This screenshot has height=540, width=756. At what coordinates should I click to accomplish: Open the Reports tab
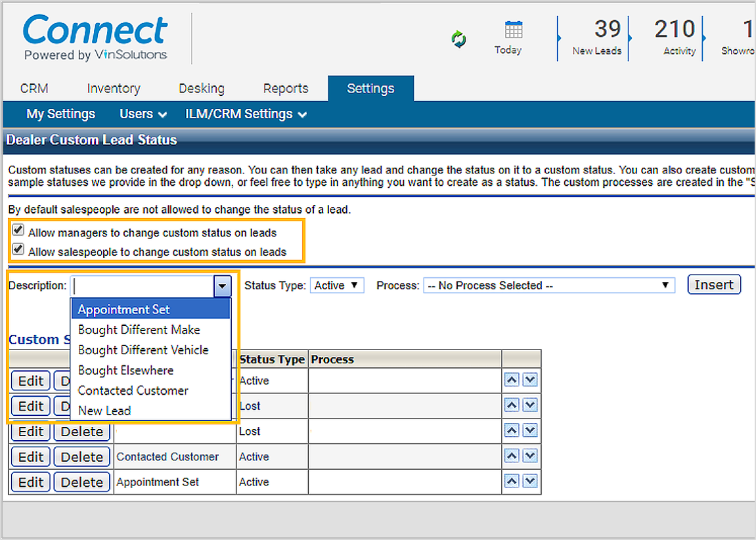[286, 89]
